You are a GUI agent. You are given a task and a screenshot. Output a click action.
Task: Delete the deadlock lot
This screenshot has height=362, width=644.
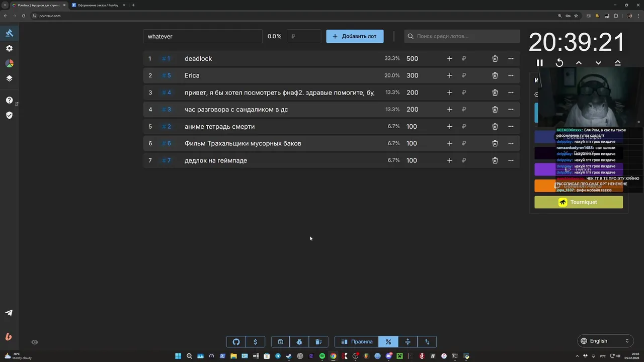(x=495, y=59)
